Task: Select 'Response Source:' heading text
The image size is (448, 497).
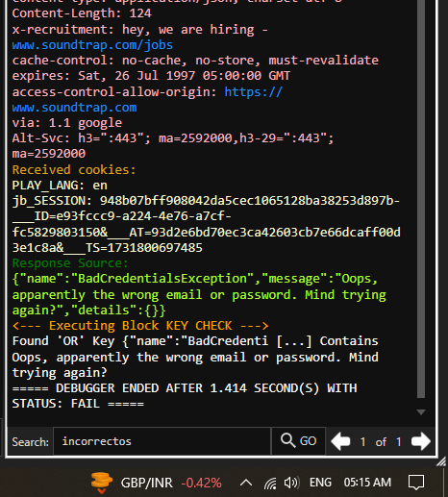Action: coord(70,263)
